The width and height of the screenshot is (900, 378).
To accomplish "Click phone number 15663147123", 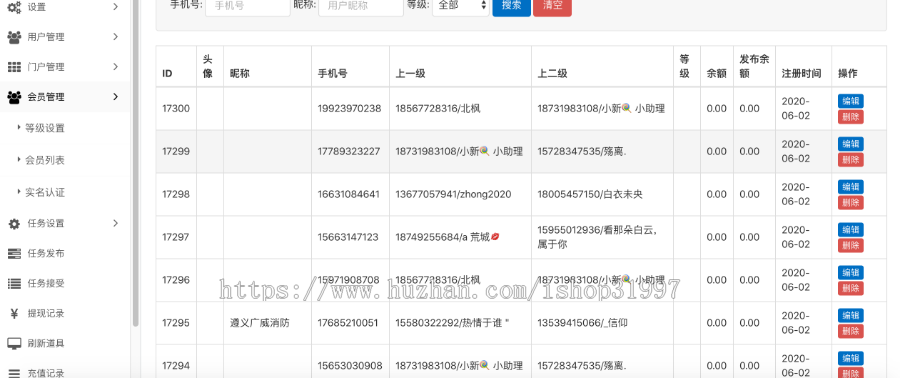I will (348, 237).
